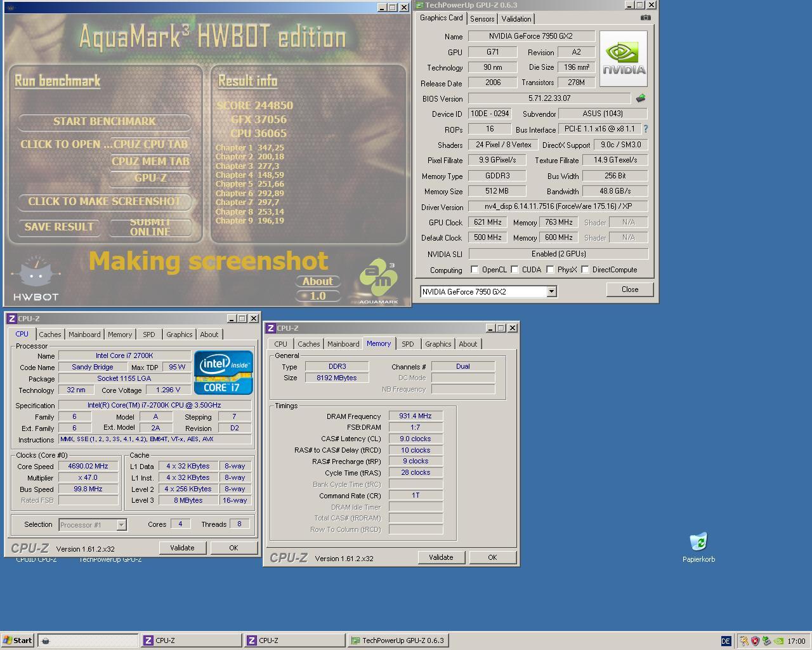
Task: Open the Windows Start button
Action: point(18,640)
